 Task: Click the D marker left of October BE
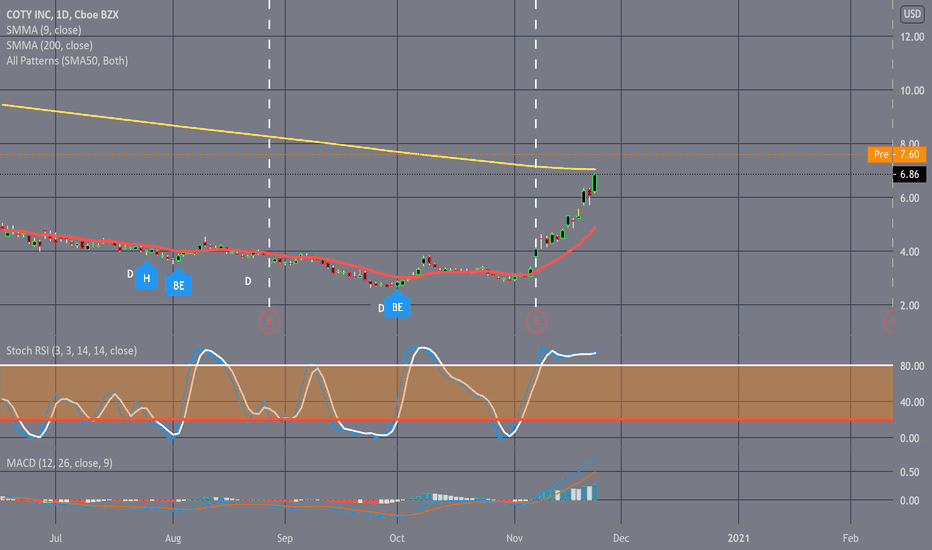(x=381, y=309)
